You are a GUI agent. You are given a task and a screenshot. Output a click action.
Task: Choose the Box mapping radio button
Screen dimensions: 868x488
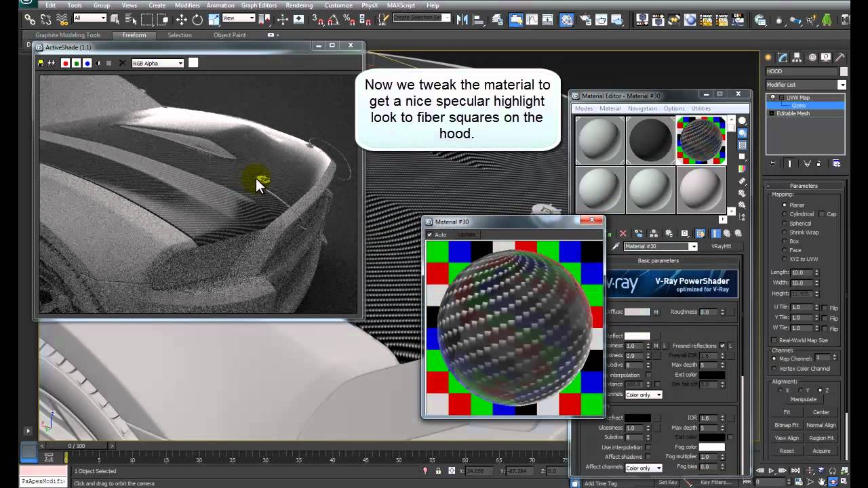[785, 241]
